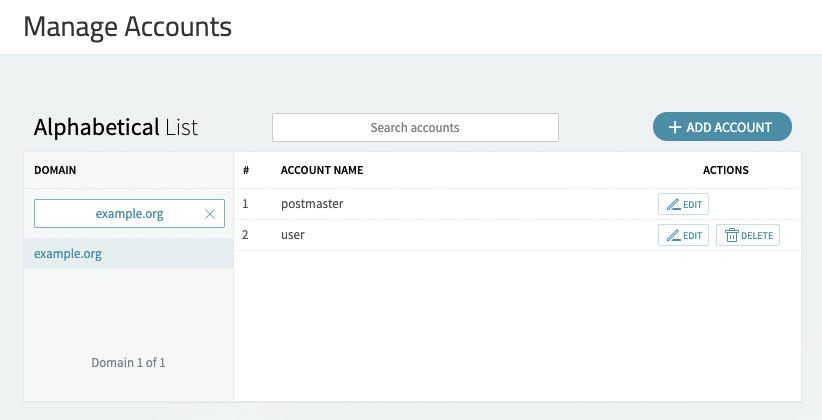Click into the example.org domain filter box
Image resolution: width=822 pixels, height=420 pixels.
(x=129, y=213)
